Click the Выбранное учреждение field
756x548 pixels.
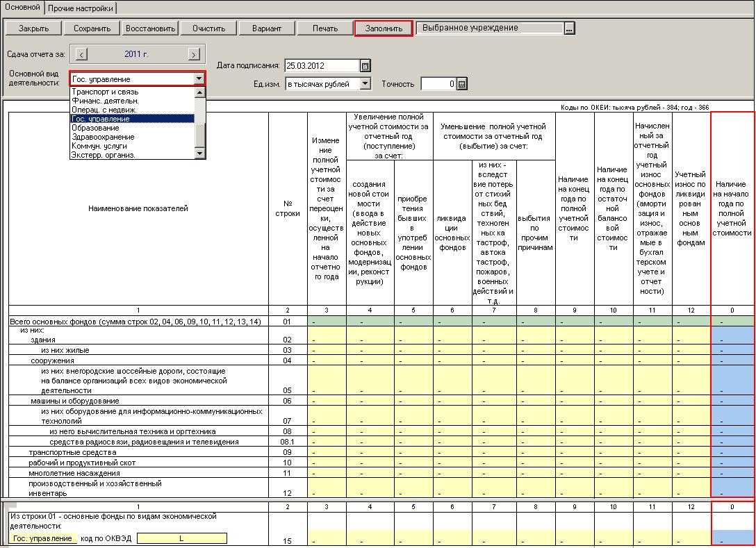[490, 28]
